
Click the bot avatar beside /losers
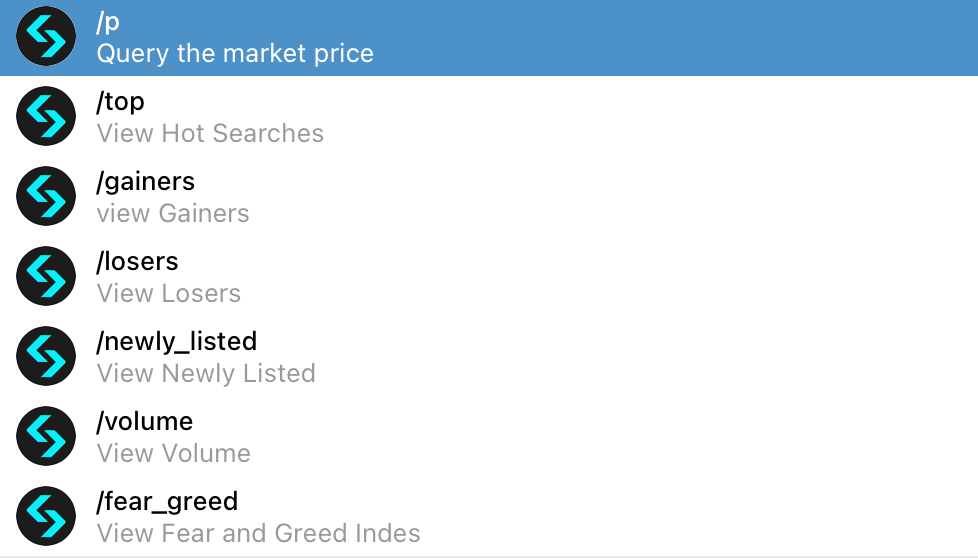(46, 276)
